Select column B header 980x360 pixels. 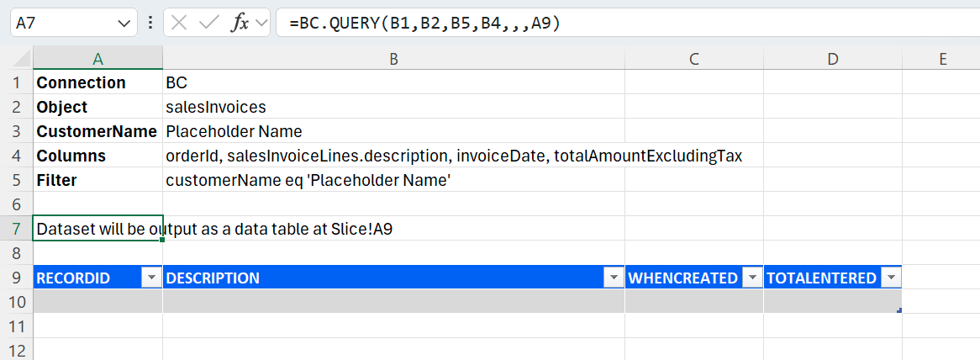393,59
